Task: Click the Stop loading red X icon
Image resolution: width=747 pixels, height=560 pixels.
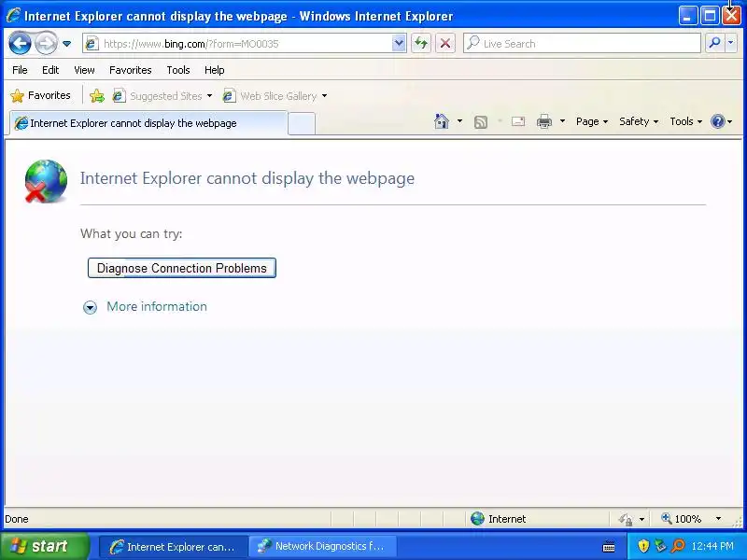Action: [x=445, y=44]
